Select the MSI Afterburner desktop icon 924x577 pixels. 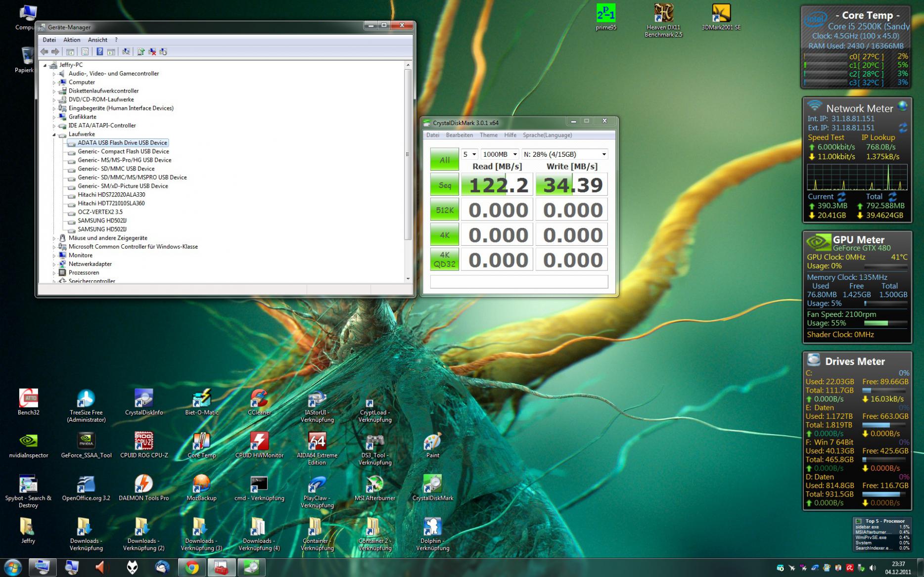tap(375, 488)
